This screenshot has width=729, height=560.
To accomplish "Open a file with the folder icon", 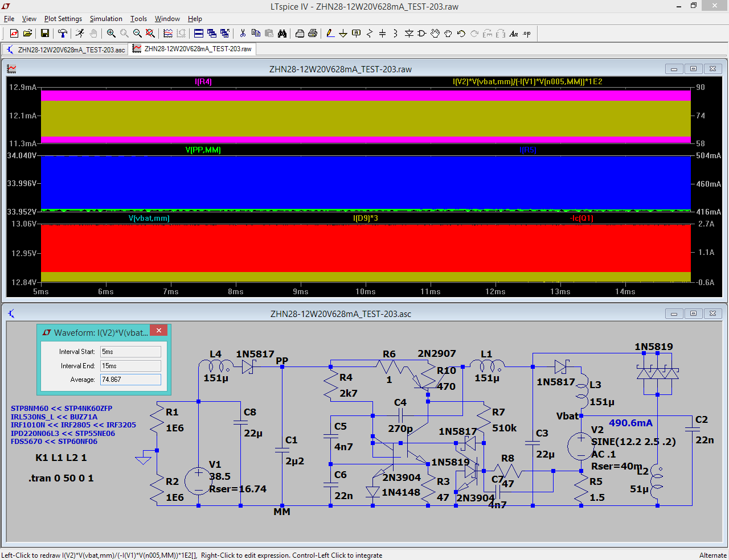I will point(27,34).
